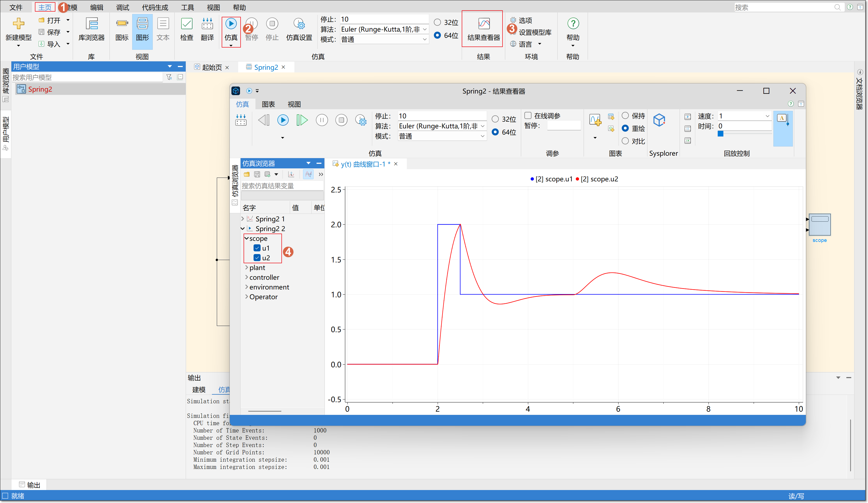This screenshot has height=503, width=868.
Task: Click pause button in result viewer
Action: tap(322, 120)
